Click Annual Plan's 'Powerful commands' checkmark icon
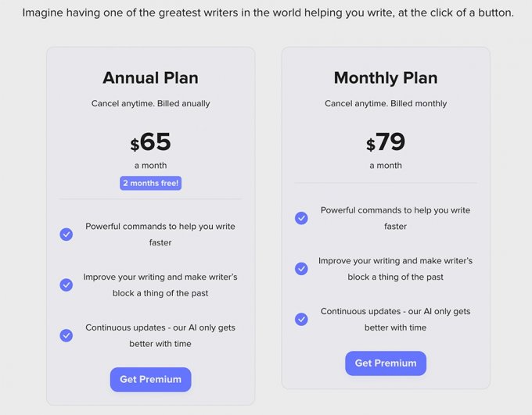 click(x=66, y=234)
